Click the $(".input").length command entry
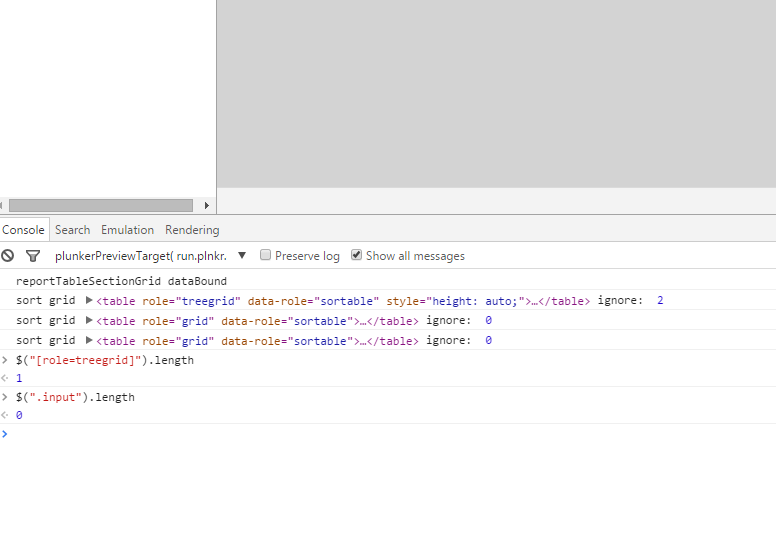 (x=75, y=397)
